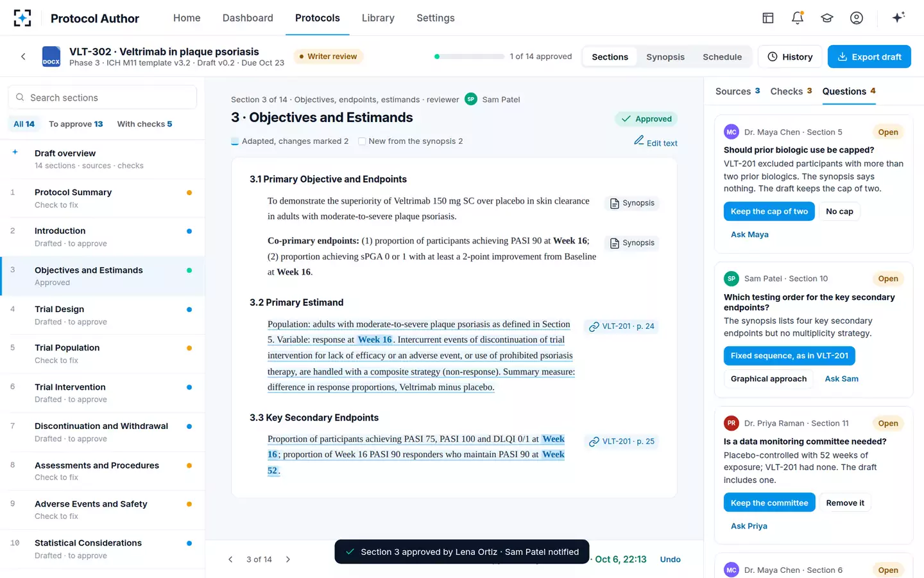The height and width of the screenshot is (578, 924).
Task: Click the Draft overview sparkle icon
Action: pos(15,152)
